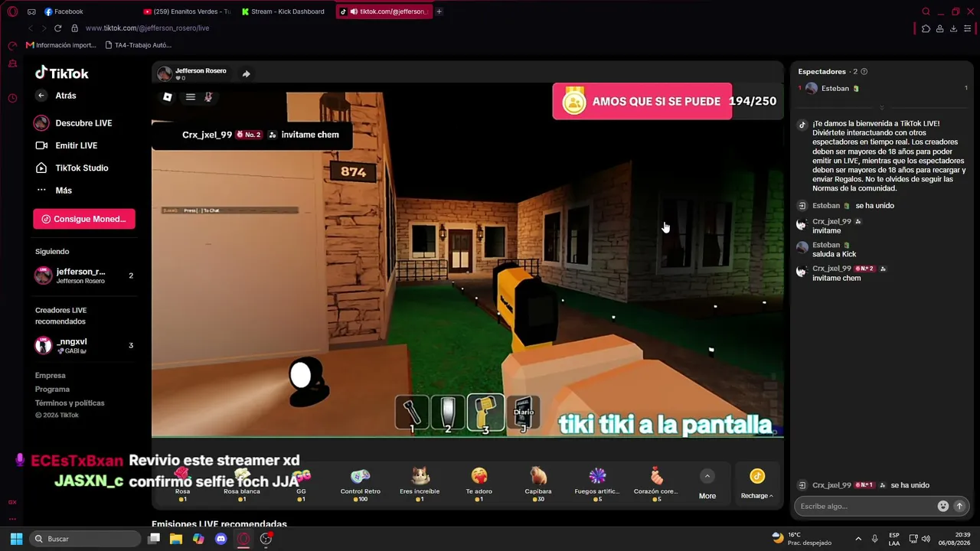Select the tiktok.com live tab

[384, 11]
